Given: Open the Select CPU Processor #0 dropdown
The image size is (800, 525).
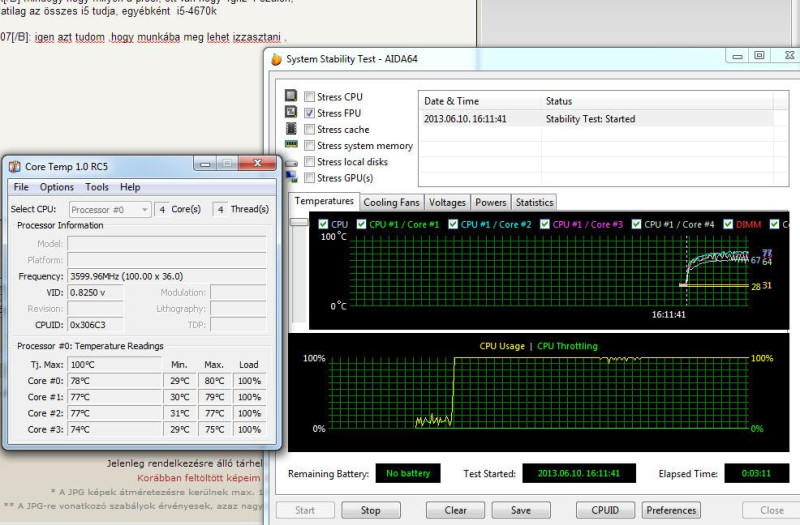Looking at the screenshot, I should pyautogui.click(x=110, y=210).
